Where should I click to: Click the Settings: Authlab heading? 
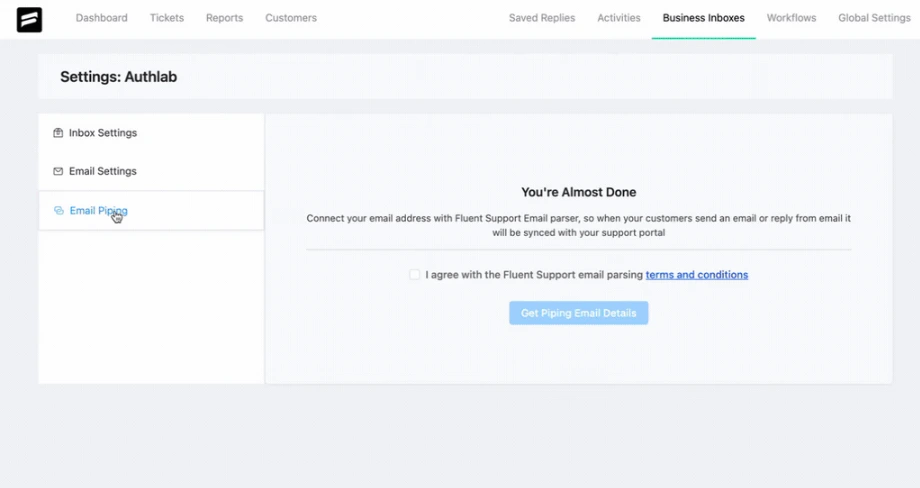point(119,77)
